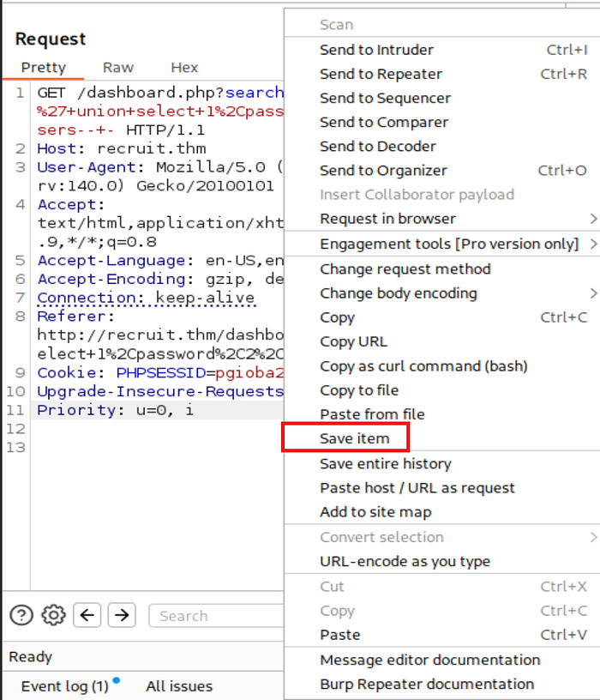600x700 pixels.
Task: Go to previous search match arrow
Action: click(87, 615)
